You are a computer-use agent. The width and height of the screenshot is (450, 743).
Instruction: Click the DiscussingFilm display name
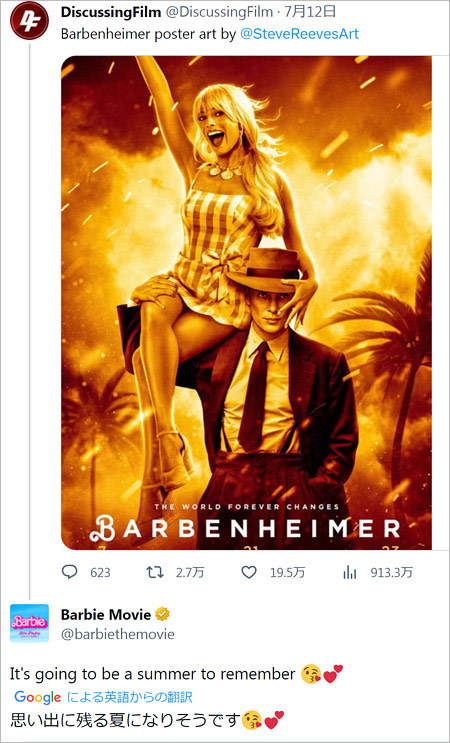pos(111,13)
